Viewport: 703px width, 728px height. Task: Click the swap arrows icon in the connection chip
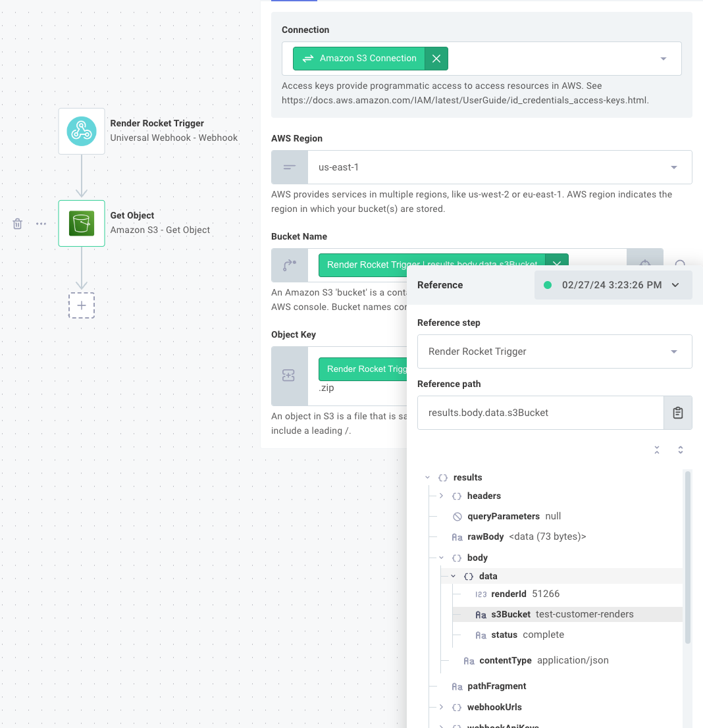coord(308,59)
